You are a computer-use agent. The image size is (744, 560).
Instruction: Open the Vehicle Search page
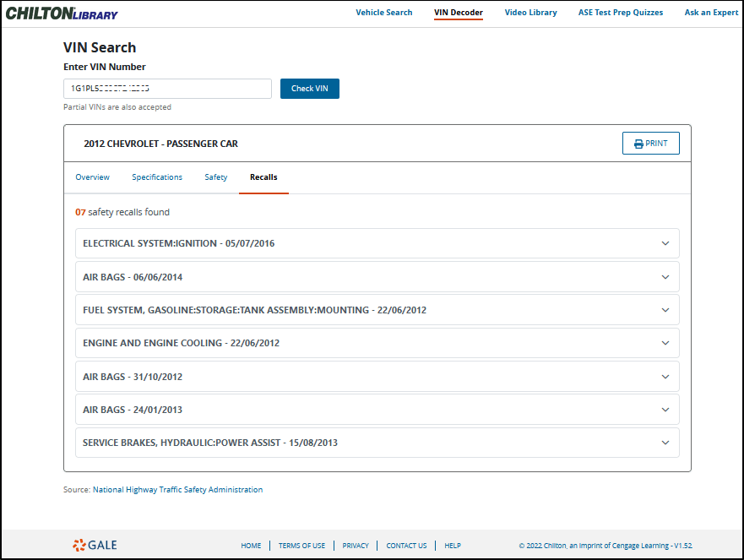(383, 13)
